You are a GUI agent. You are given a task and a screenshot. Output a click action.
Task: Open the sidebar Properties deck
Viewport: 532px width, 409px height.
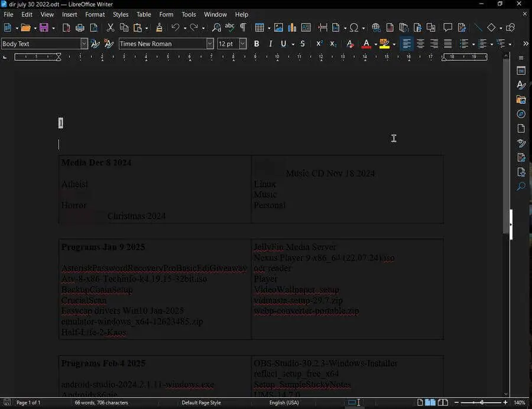[521, 70]
